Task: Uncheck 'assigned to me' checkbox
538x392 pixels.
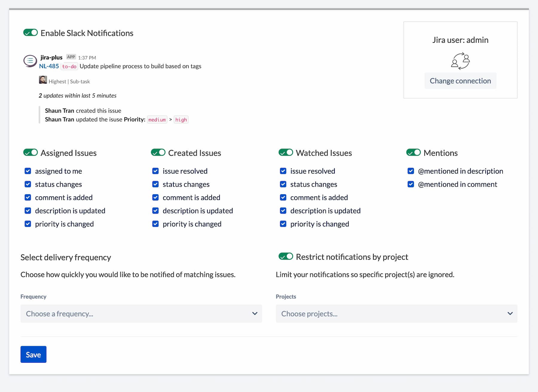Action: pos(28,171)
